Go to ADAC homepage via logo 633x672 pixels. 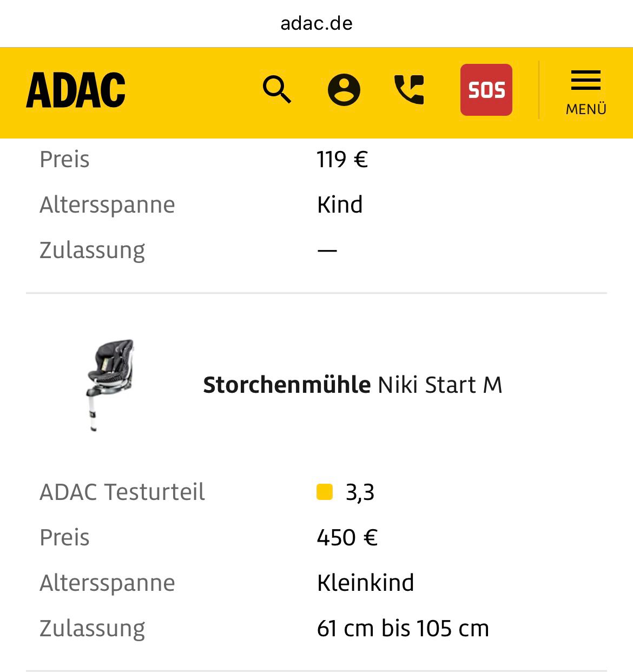(76, 90)
